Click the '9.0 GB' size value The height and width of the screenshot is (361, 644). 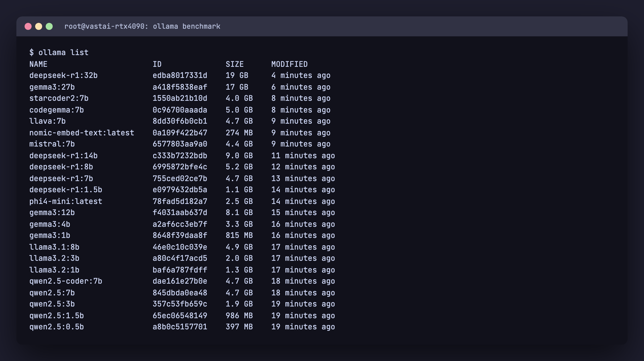point(239,156)
